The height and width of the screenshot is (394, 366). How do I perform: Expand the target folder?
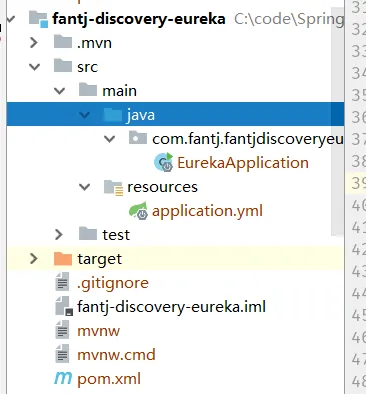point(34,259)
